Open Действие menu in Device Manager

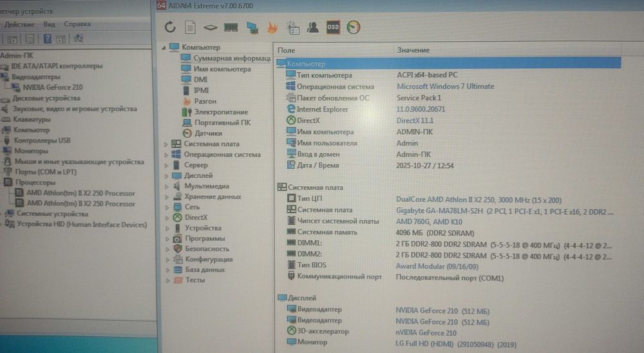19,24
